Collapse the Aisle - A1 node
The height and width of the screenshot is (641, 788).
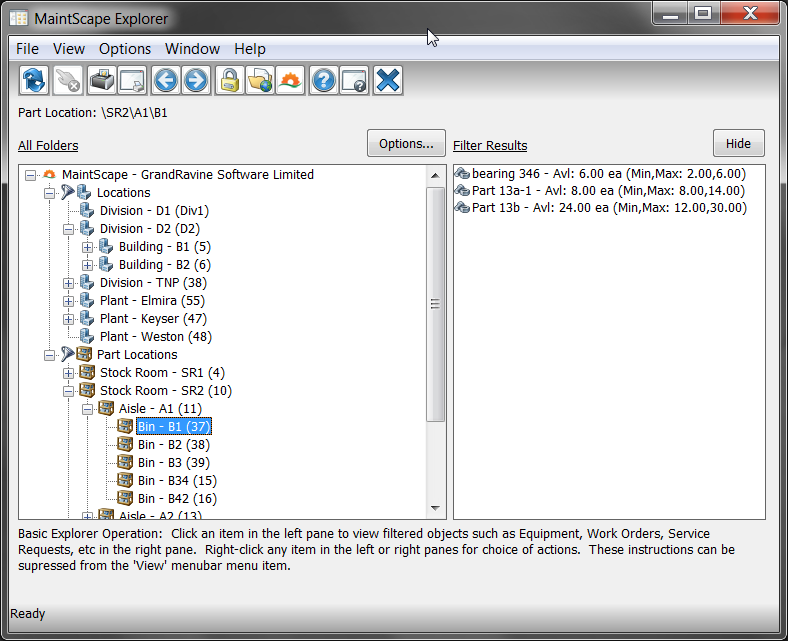click(x=87, y=409)
